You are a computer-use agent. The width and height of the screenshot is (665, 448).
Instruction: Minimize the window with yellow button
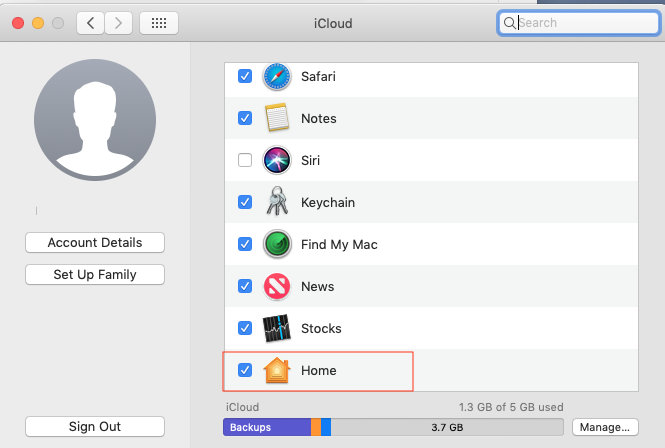tap(38, 23)
